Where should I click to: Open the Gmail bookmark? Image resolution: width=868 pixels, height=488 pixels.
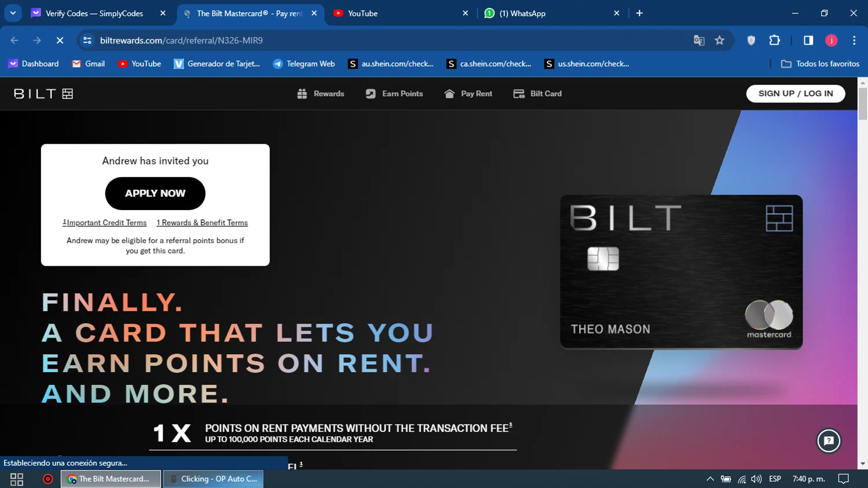coord(89,64)
